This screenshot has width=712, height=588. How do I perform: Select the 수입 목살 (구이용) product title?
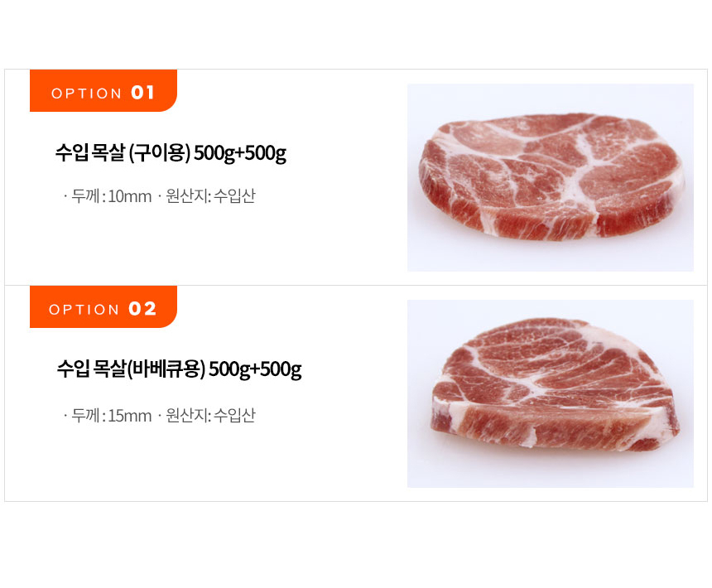(171, 153)
